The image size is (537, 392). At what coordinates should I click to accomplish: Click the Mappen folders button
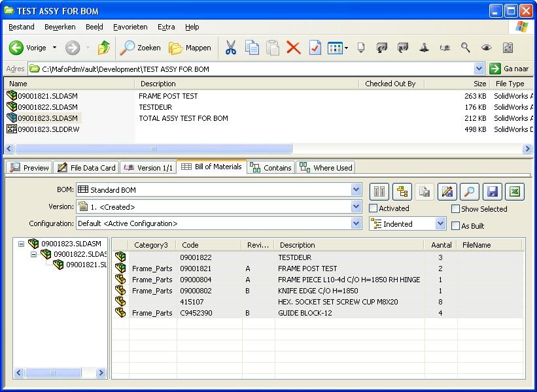coord(190,48)
